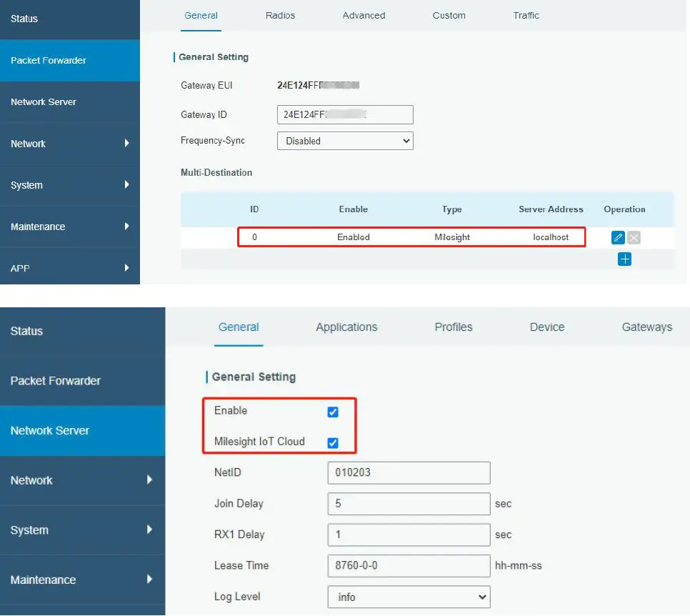The image size is (690, 616).
Task: Change the Log Level selection
Action: [408, 597]
